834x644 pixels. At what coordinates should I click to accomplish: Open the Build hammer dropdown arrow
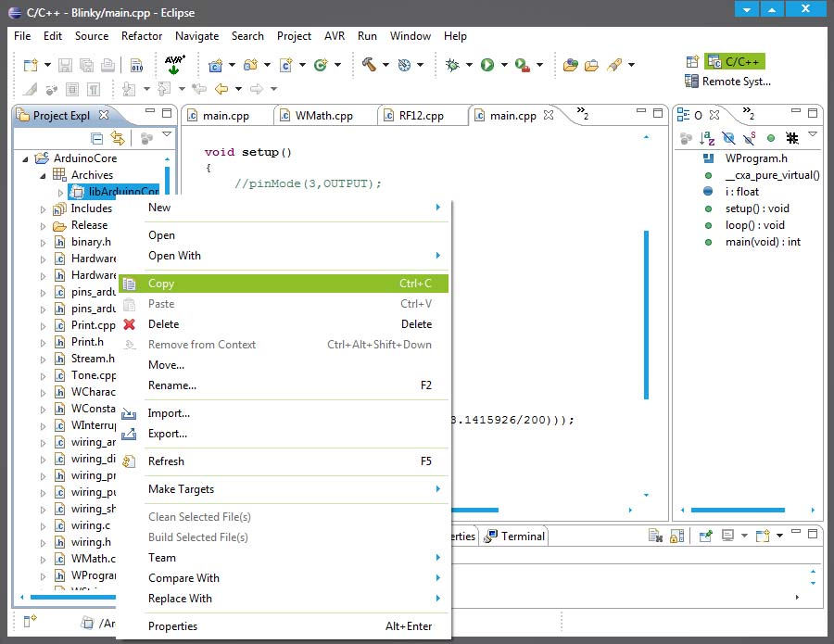(x=385, y=65)
